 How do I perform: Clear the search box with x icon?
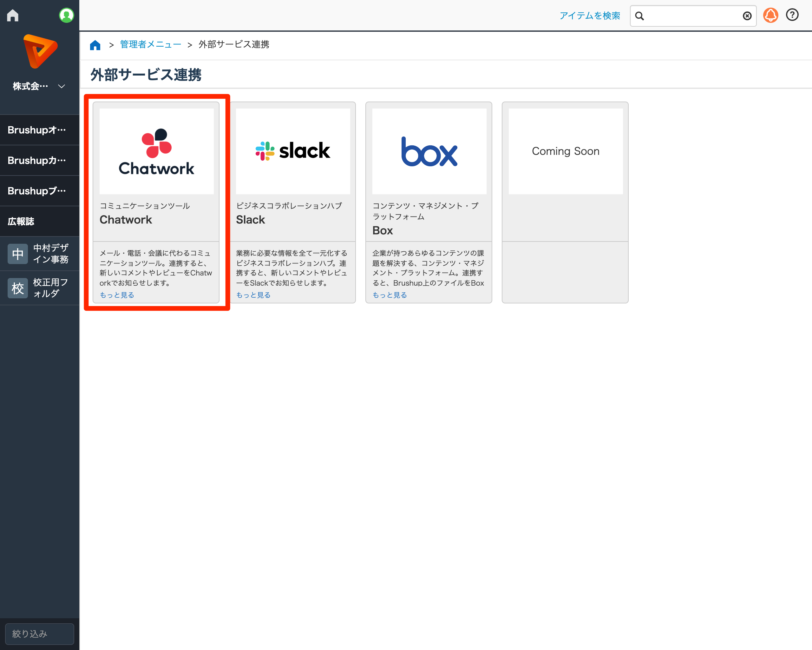747,16
